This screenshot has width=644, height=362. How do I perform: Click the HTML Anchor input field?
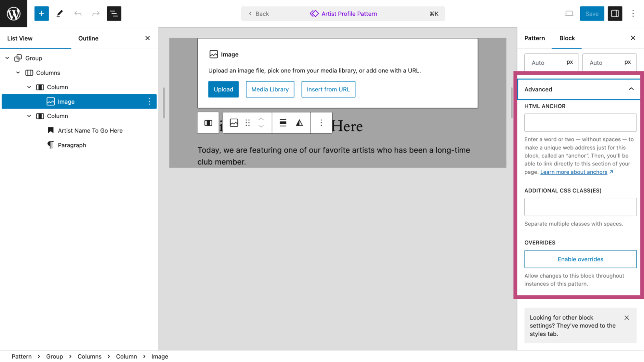pyautogui.click(x=580, y=122)
